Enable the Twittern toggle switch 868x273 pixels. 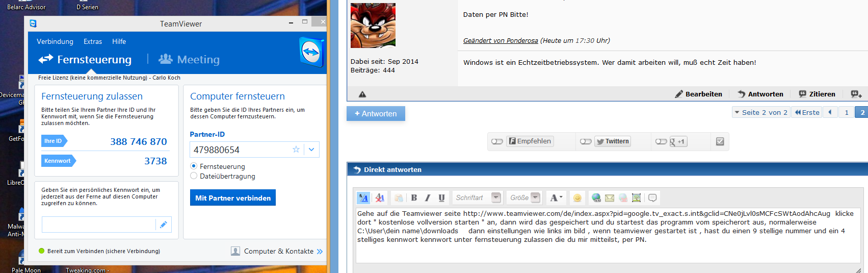586,141
